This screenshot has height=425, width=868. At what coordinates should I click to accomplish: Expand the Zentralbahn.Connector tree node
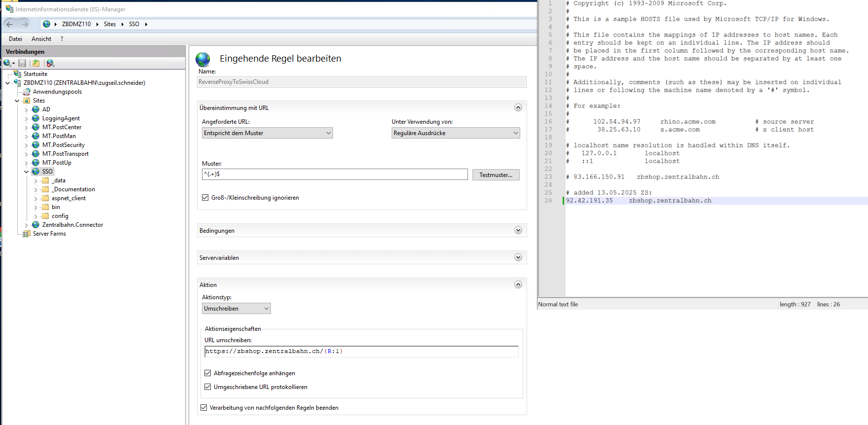click(27, 225)
